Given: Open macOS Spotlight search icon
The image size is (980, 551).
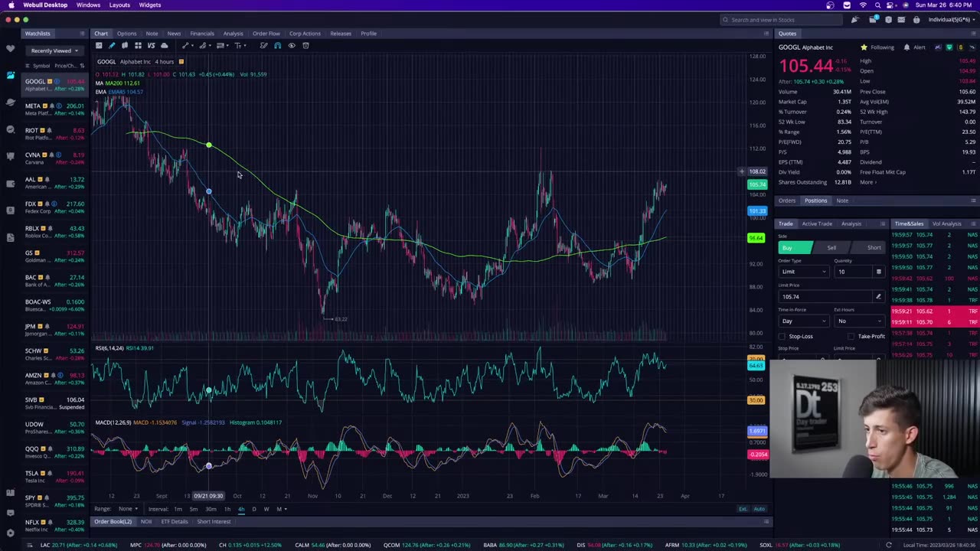Looking at the screenshot, I should [877, 5].
